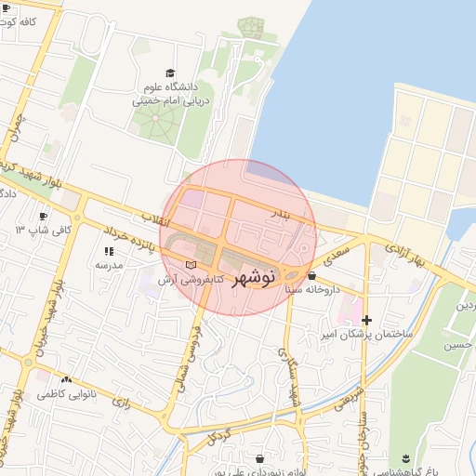Click the فردوسی شمالی street label
The width and height of the screenshot is (476, 476).
coord(190,359)
